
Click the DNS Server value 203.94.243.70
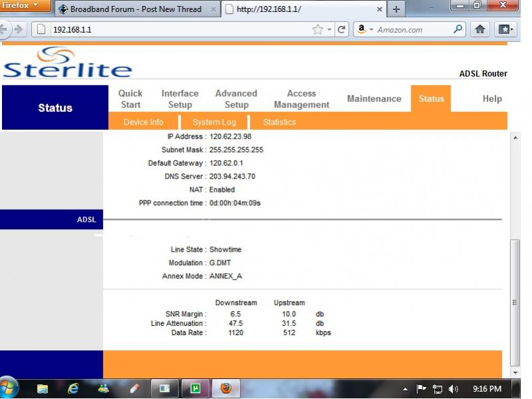(232, 177)
